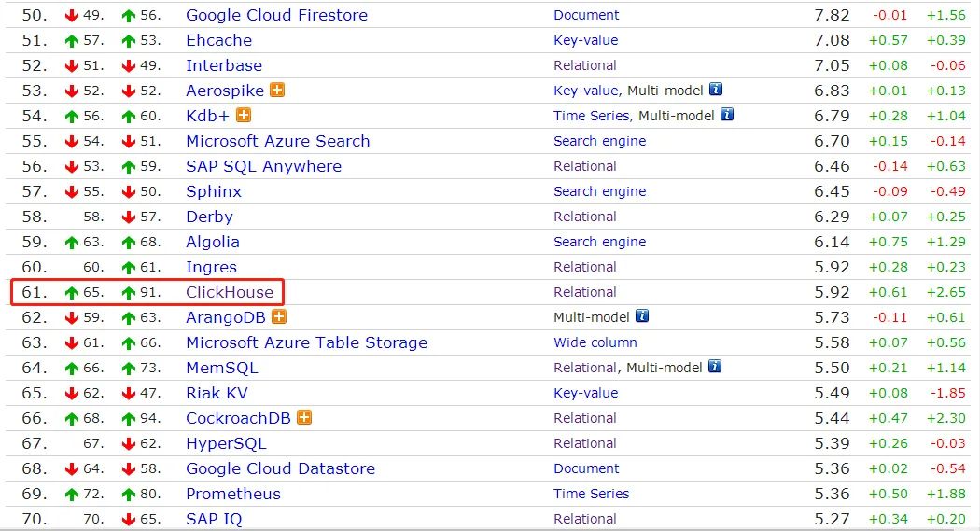The image size is (980, 531).
Task: Open the SAP SQL Anywhere link
Action: coord(263,166)
